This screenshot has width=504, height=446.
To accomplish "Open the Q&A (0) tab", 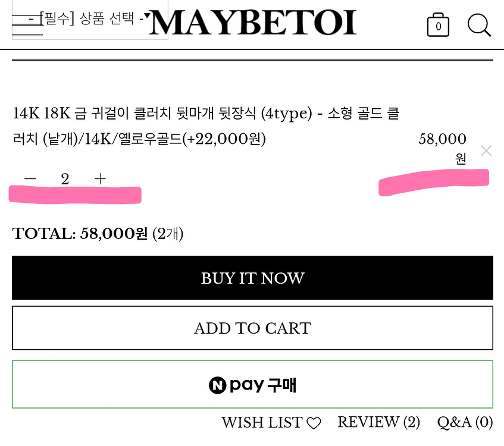I will pos(465,422).
